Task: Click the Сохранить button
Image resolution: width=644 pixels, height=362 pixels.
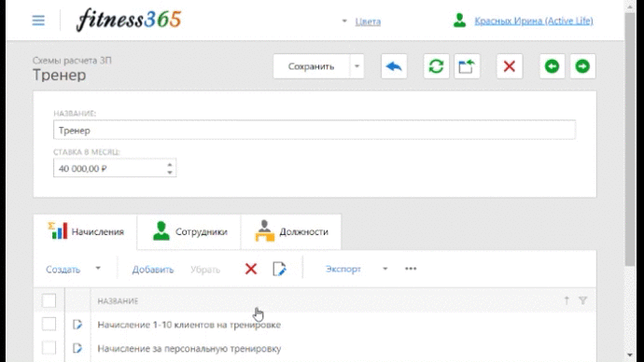Action: click(x=312, y=66)
